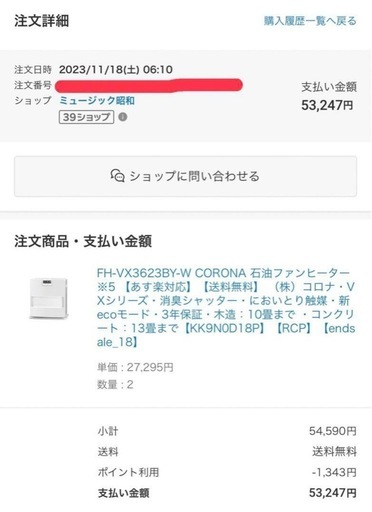
Task: Select the 39ショップ badge
Action: click(x=86, y=117)
